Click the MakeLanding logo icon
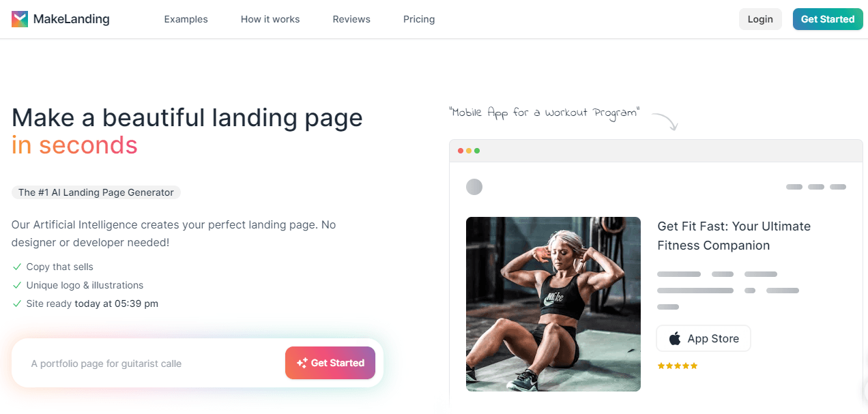 20,19
